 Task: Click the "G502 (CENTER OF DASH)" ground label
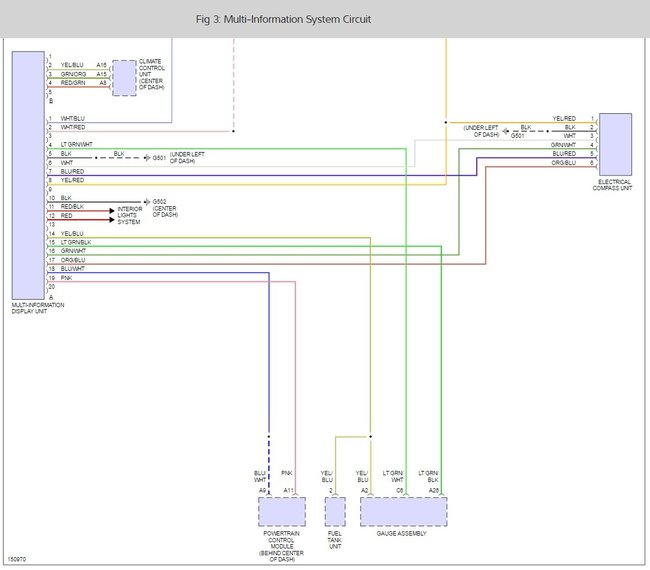pyautogui.click(x=165, y=208)
